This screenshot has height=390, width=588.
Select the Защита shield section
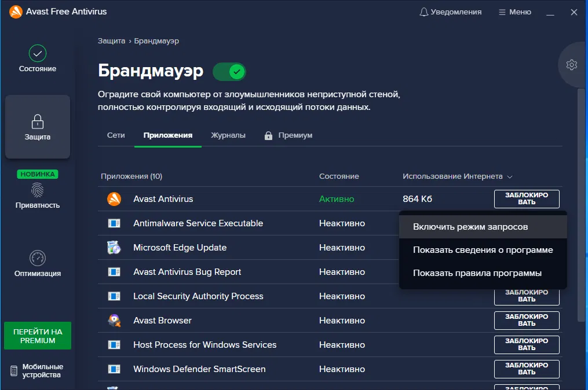tap(37, 127)
